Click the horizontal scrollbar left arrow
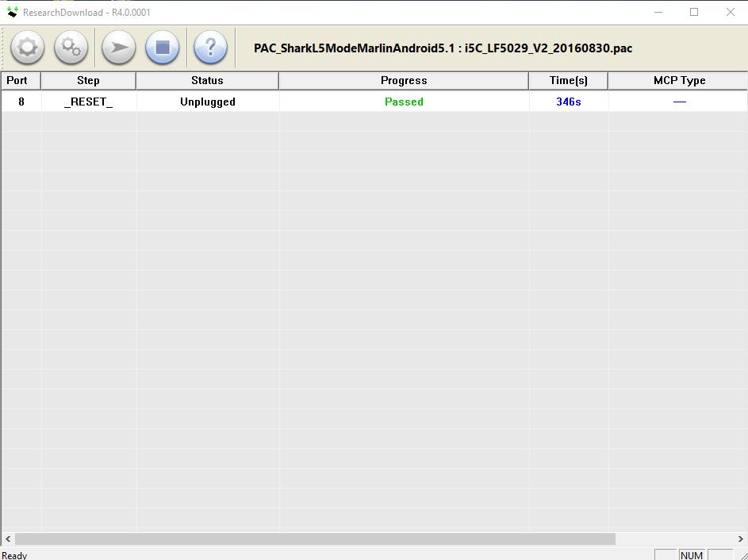 click(6, 538)
